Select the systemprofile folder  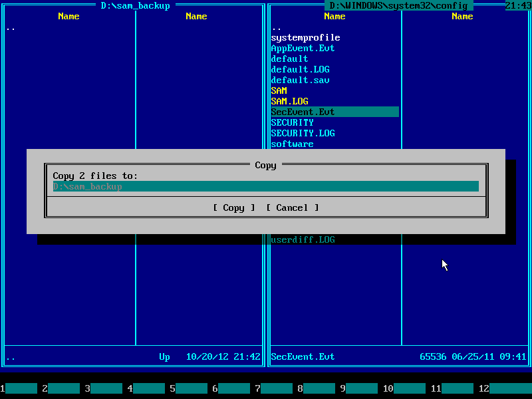point(305,38)
